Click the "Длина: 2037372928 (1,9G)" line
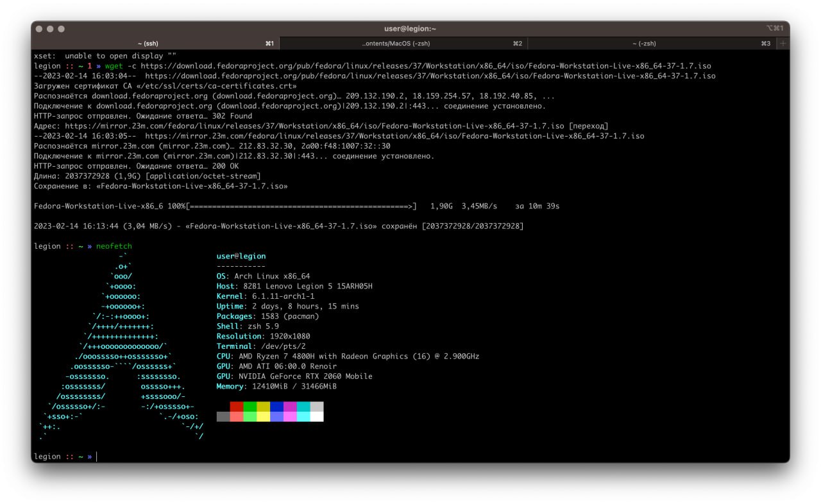Viewport: 821px width, 504px height. tap(148, 176)
